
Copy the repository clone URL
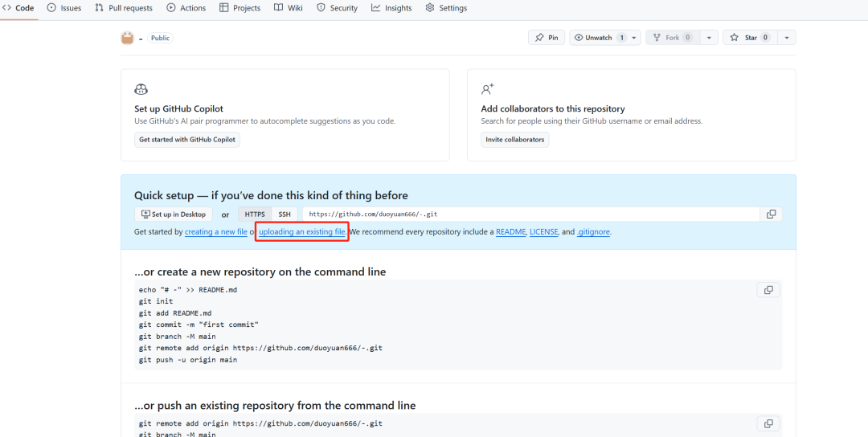tap(771, 214)
